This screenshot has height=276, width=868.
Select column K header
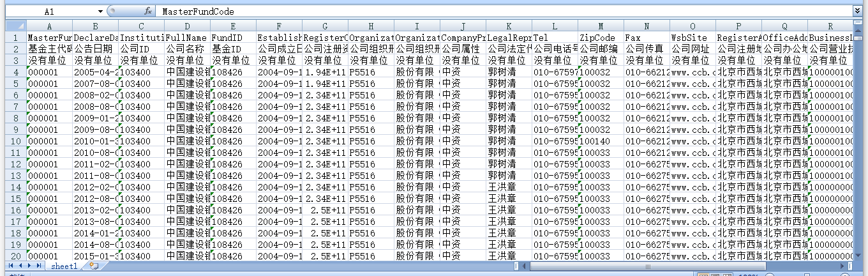[509, 26]
